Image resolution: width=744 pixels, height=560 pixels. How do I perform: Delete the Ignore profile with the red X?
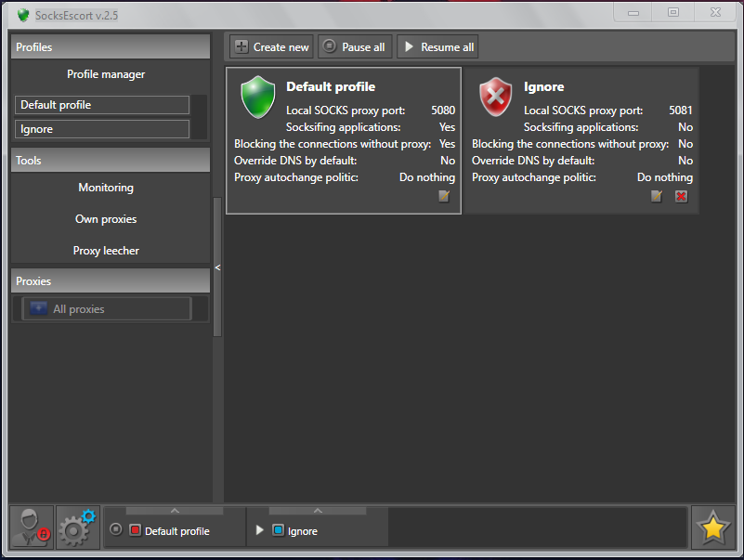(682, 196)
